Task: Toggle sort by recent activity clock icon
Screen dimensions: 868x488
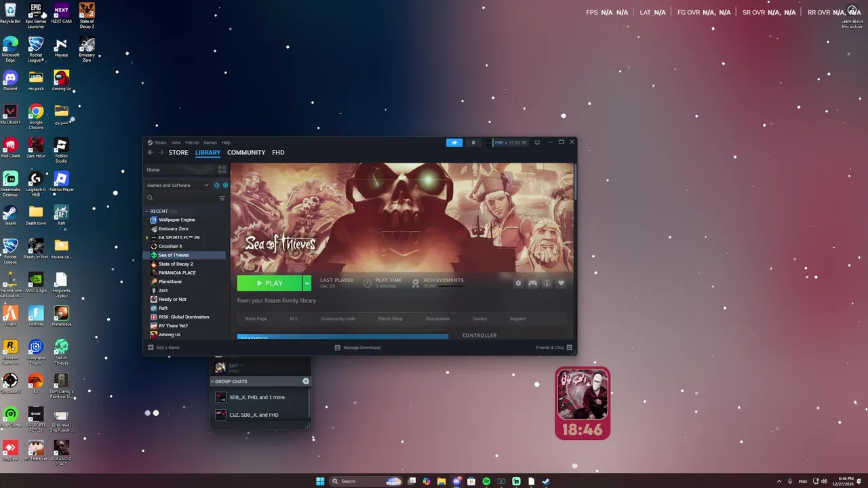Action: (x=217, y=185)
